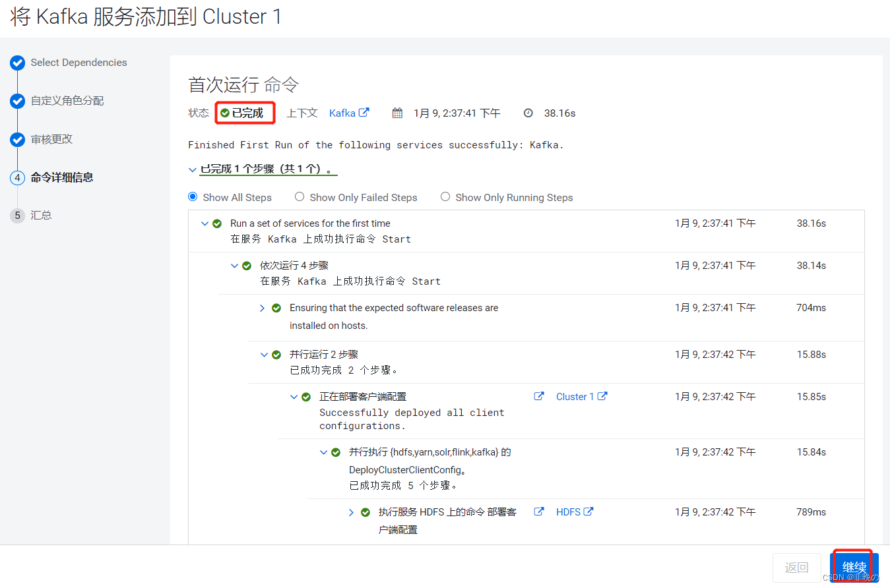Image resolution: width=890 pixels, height=588 pixels.
Task: Expand the Ensuring expected software releases step
Action: 262,307
